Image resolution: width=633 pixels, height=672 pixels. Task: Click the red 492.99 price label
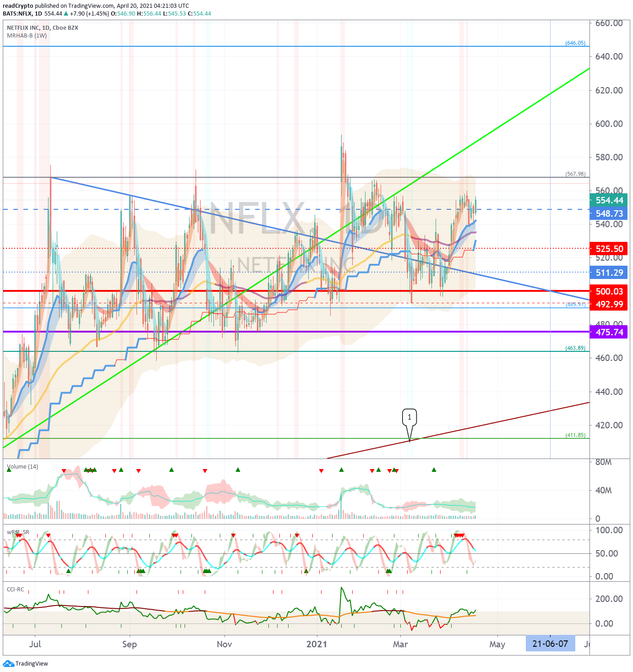click(609, 304)
